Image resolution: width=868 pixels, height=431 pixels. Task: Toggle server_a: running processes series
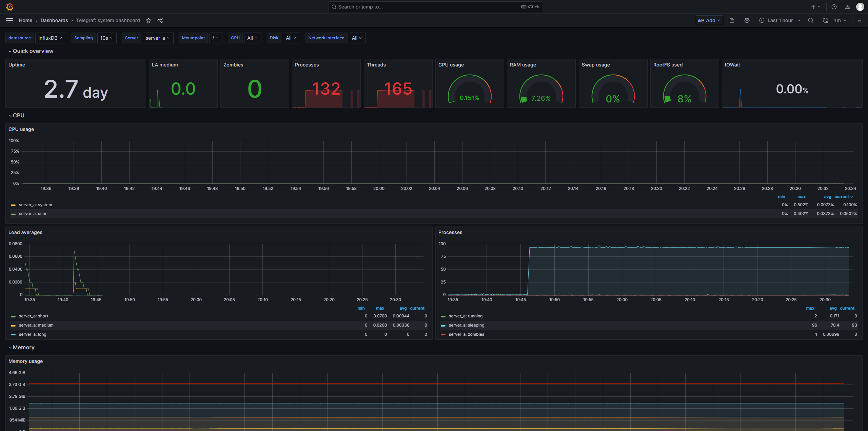tap(466, 316)
